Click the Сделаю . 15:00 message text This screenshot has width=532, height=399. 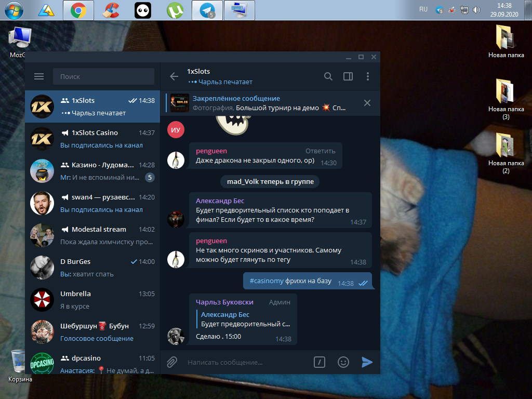click(x=218, y=337)
